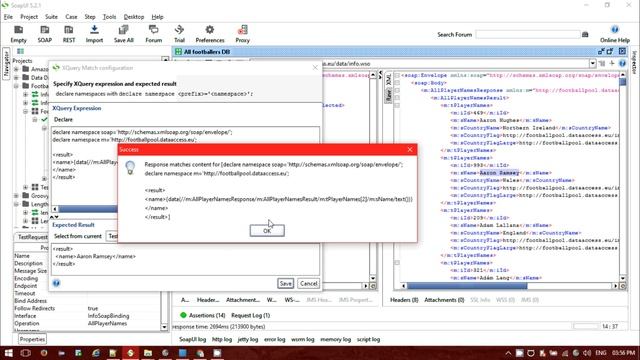The image size is (640, 360).
Task: Expand the Groovy project node
Action: (x=16, y=196)
